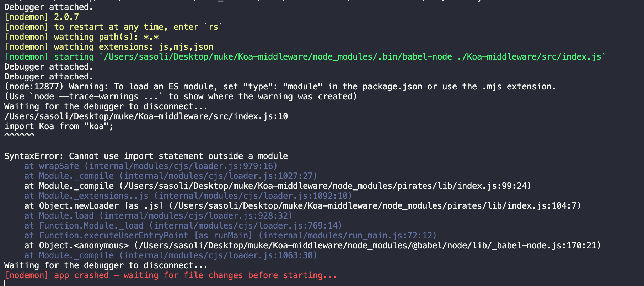Click the "at Module.load" loader.js:928:32 line

pyautogui.click(x=158, y=216)
